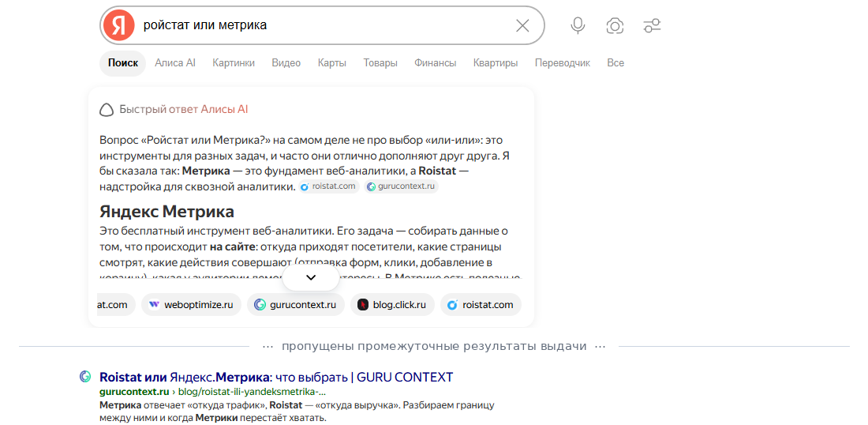Clear the search query with the X icon
The width and height of the screenshot is (868, 425).
522,25
